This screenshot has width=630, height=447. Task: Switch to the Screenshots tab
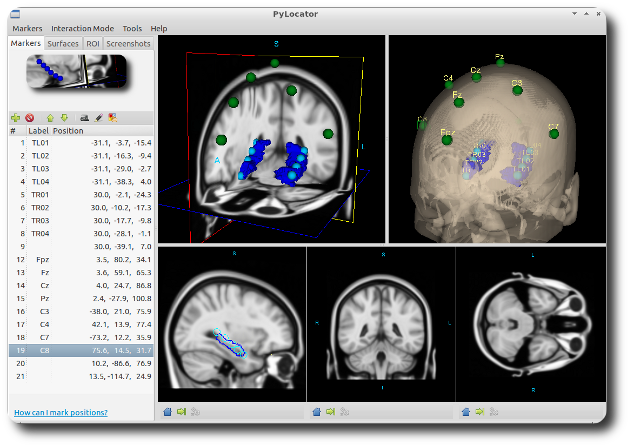(128, 44)
